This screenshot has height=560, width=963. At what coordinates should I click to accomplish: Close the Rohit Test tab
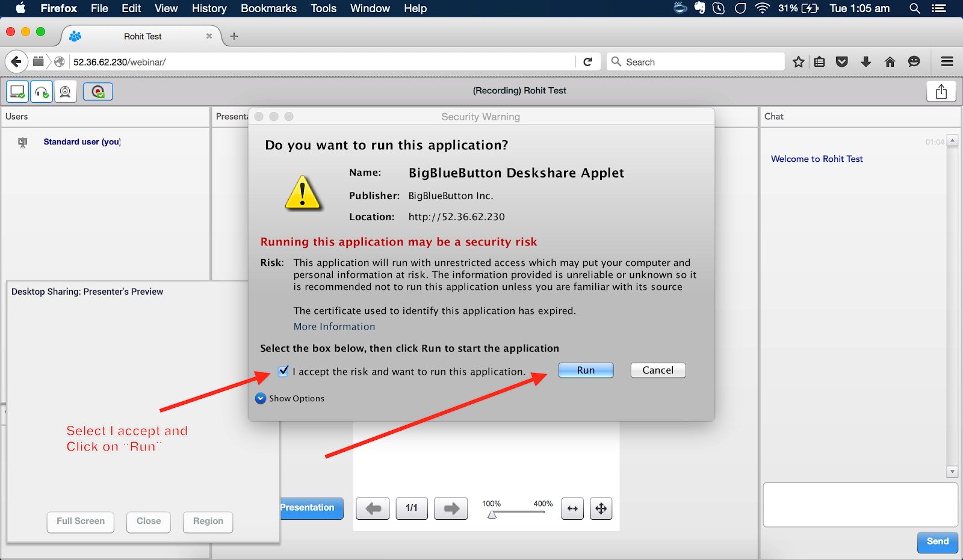point(209,36)
